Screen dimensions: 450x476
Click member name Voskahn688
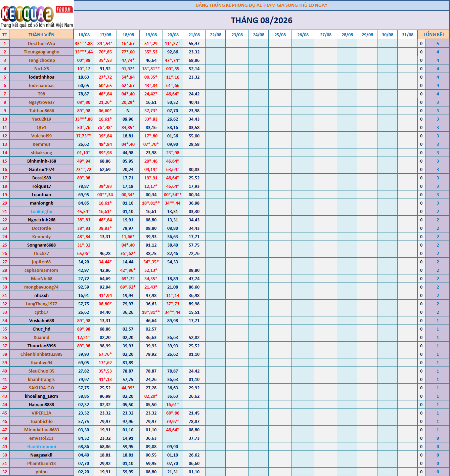41,320
